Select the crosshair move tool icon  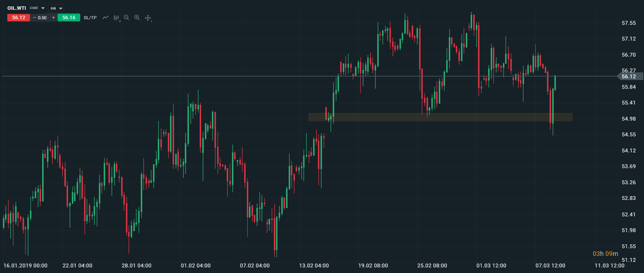pos(148,18)
